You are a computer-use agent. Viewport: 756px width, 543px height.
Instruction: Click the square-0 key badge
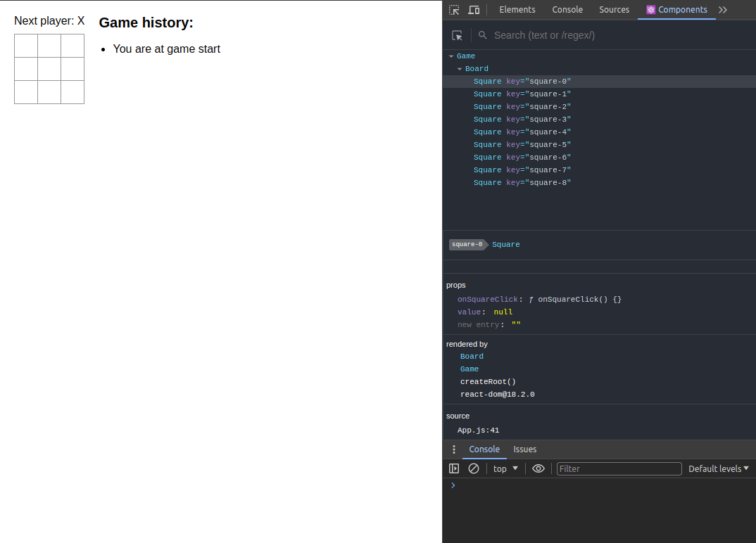pyautogui.click(x=467, y=244)
